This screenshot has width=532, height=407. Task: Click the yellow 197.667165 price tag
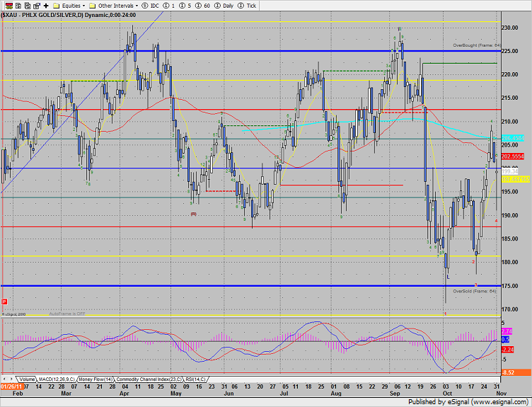pos(516,179)
